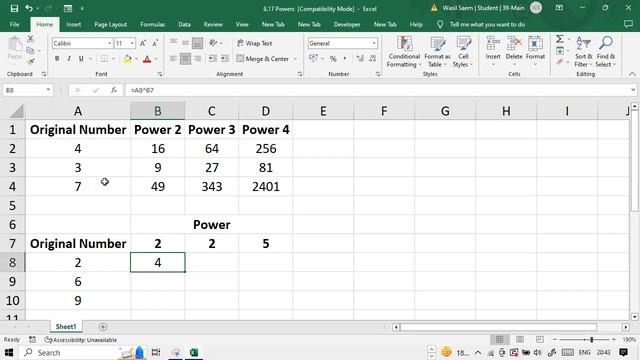The width and height of the screenshot is (640, 360).
Task: Collapse the ribbon with chevron
Action: tap(632, 74)
